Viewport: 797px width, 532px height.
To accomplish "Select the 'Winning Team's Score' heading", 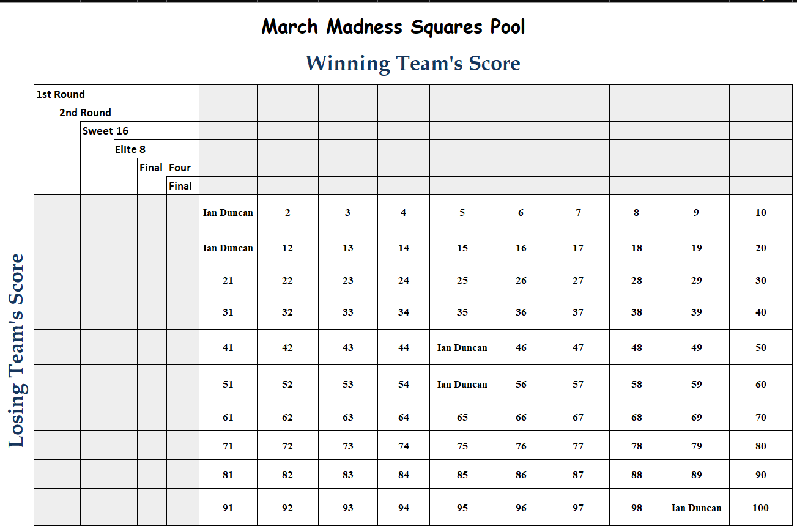I will (x=413, y=64).
